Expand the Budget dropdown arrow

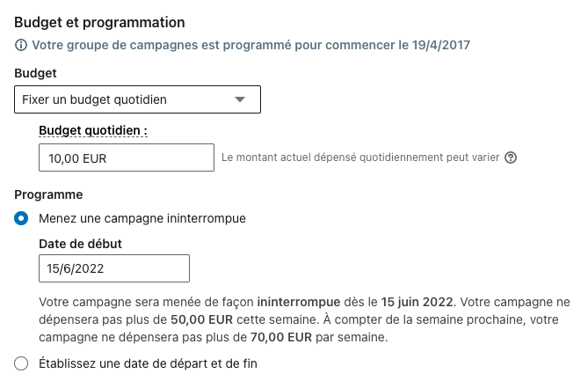point(240,99)
